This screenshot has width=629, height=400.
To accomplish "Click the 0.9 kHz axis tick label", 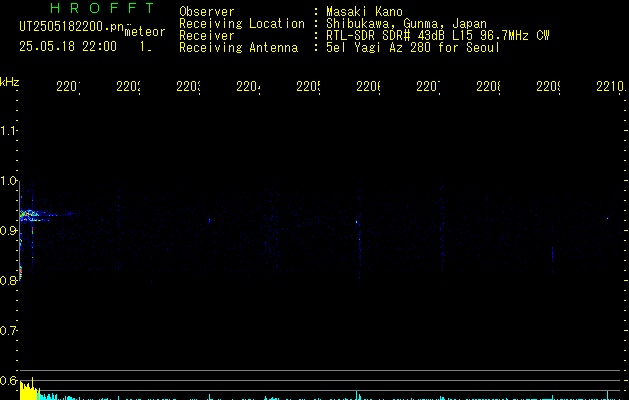I will [8, 231].
